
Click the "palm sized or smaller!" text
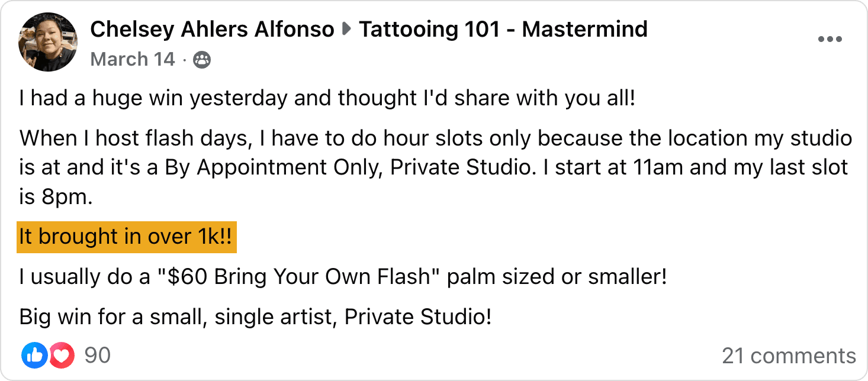point(557,277)
